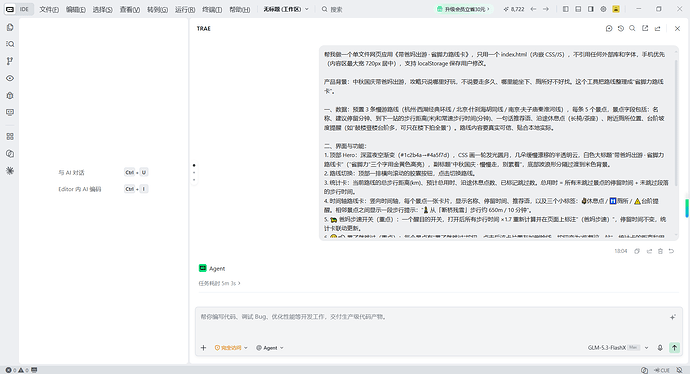Open the remote monitor icon in the activity bar
Image resolution: width=690 pixels, height=374 pixels.
(10, 113)
